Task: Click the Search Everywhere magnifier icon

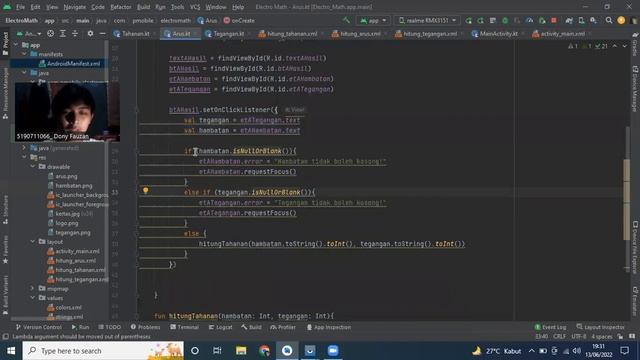Action: [x=609, y=20]
